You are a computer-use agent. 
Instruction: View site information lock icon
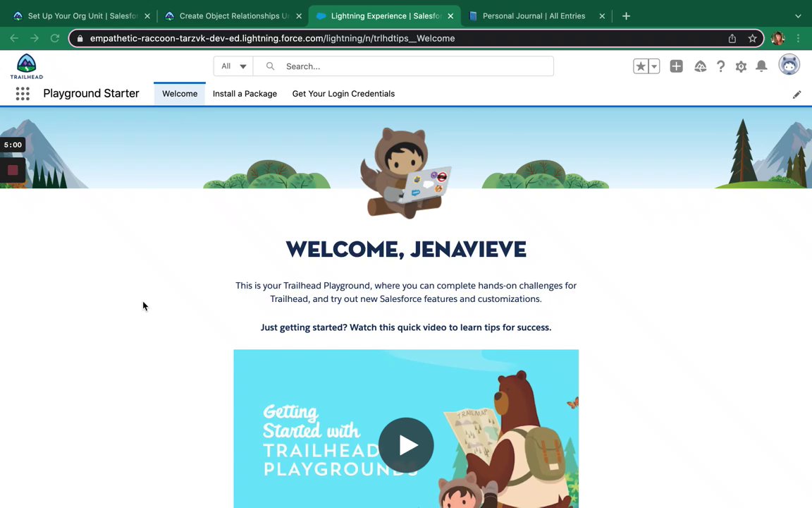(x=80, y=38)
